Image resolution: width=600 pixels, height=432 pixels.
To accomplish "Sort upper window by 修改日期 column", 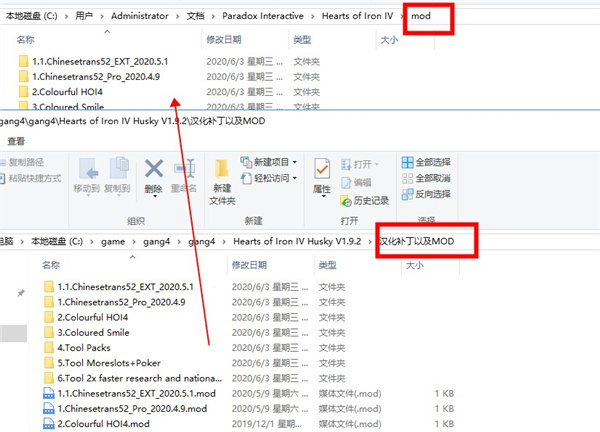I will (224, 39).
